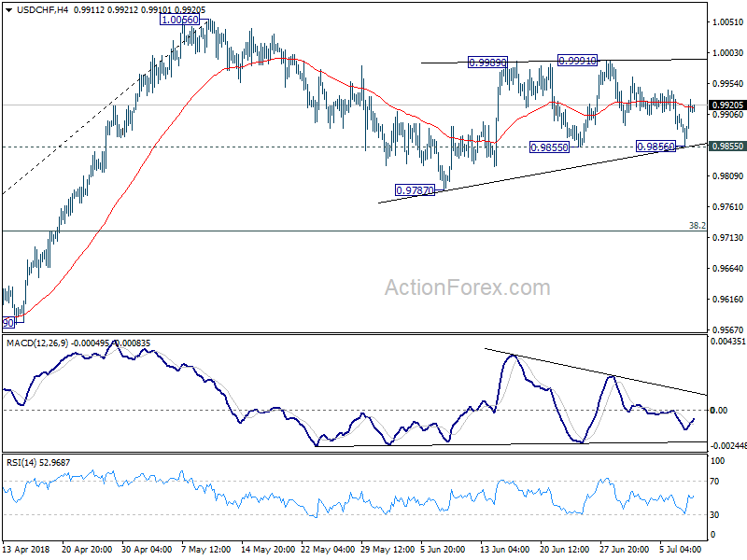Click the current price tag 0.99205
The height and width of the screenshot is (560, 747).
tap(727, 105)
